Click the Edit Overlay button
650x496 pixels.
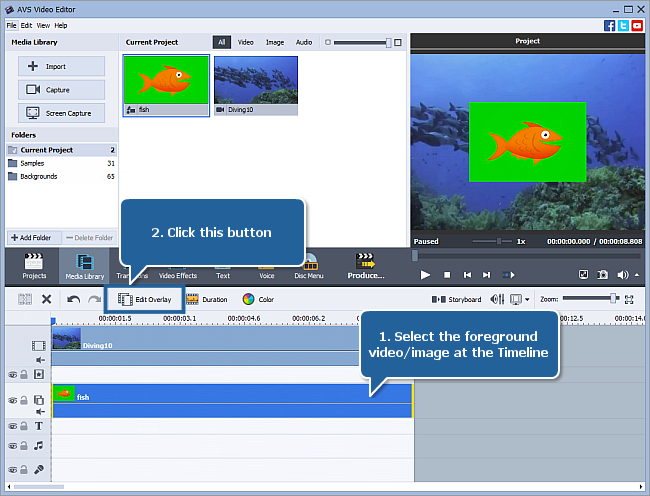[x=144, y=299]
